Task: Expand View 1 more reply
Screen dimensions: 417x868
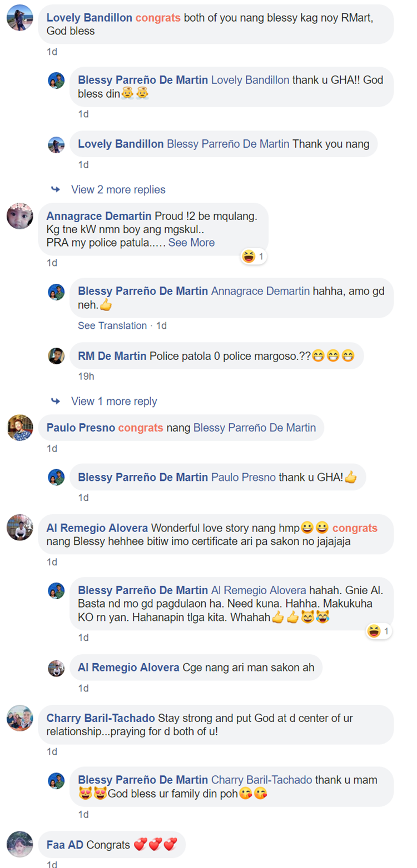Action: (x=114, y=401)
